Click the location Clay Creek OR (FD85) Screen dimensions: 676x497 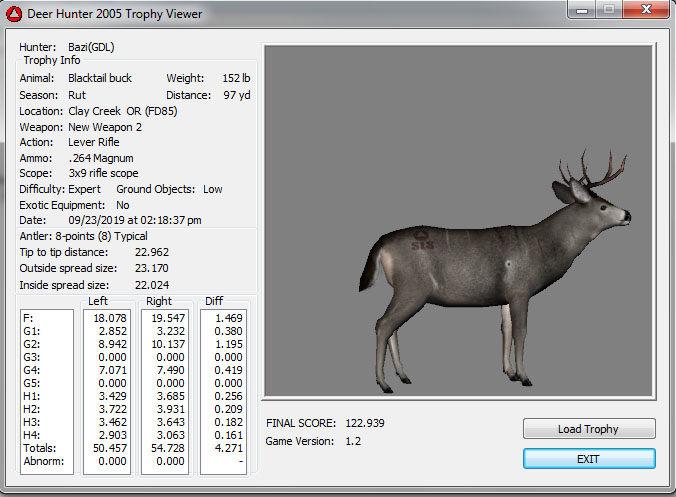pos(123,111)
